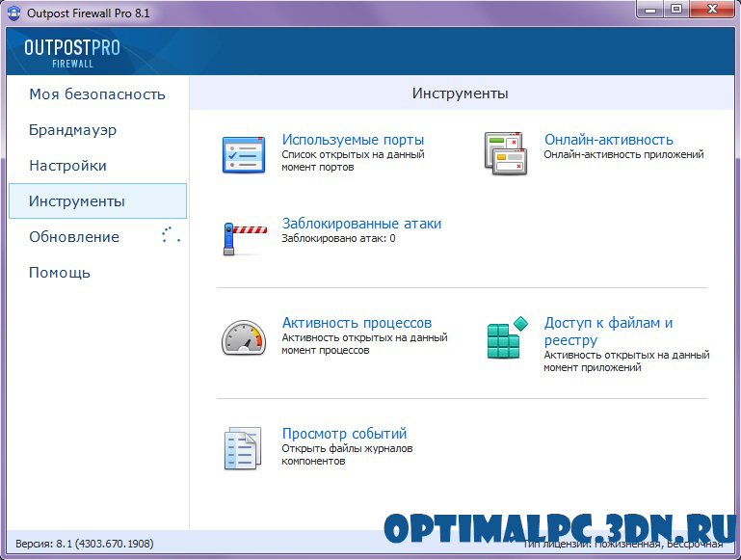Go to the Брандмауэр sidebar section
741x560 pixels.
pyautogui.click(x=72, y=130)
